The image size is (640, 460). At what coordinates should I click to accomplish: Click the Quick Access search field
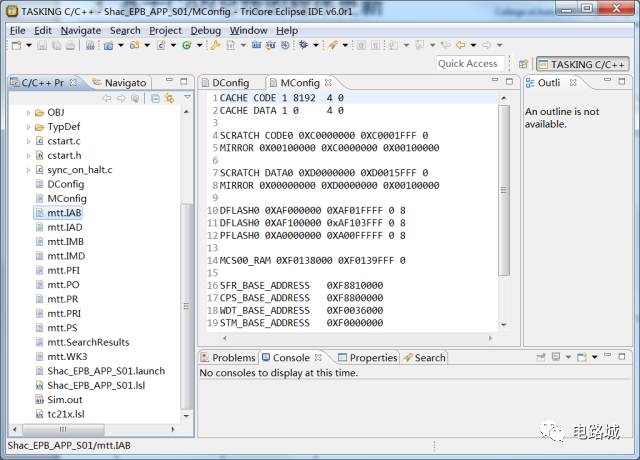(x=467, y=64)
